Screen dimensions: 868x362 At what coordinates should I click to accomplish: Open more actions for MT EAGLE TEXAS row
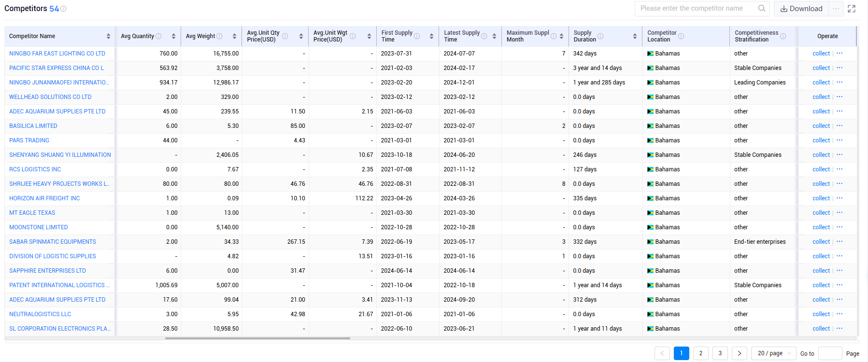(840, 213)
